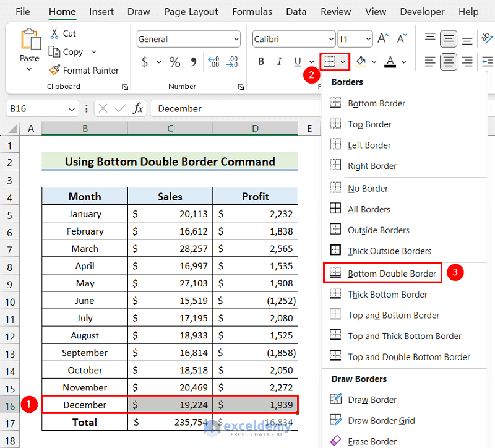Toggle Italic formatting
Screen dimensions: 495x448
click(278, 61)
